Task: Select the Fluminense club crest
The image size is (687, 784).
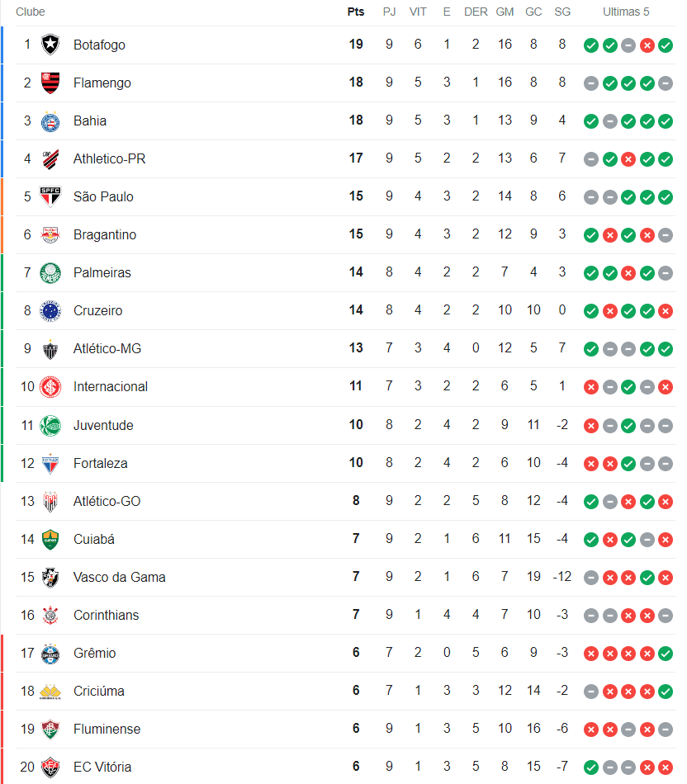Action: [50, 729]
